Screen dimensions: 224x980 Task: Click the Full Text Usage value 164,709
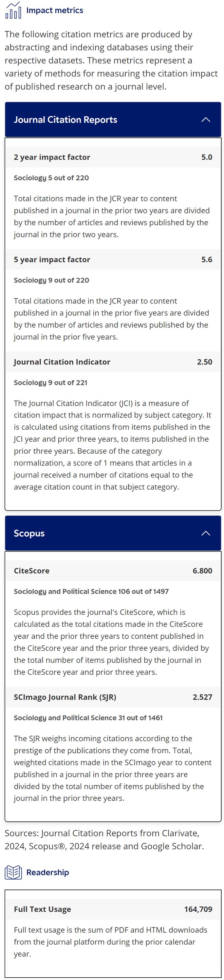click(x=198, y=910)
